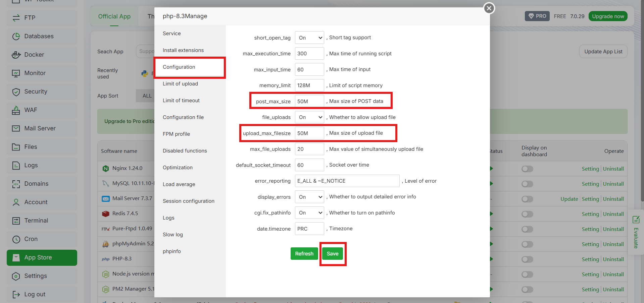The image size is (644, 303).
Task: Click the App Store bag icon
Action: coord(16,257)
